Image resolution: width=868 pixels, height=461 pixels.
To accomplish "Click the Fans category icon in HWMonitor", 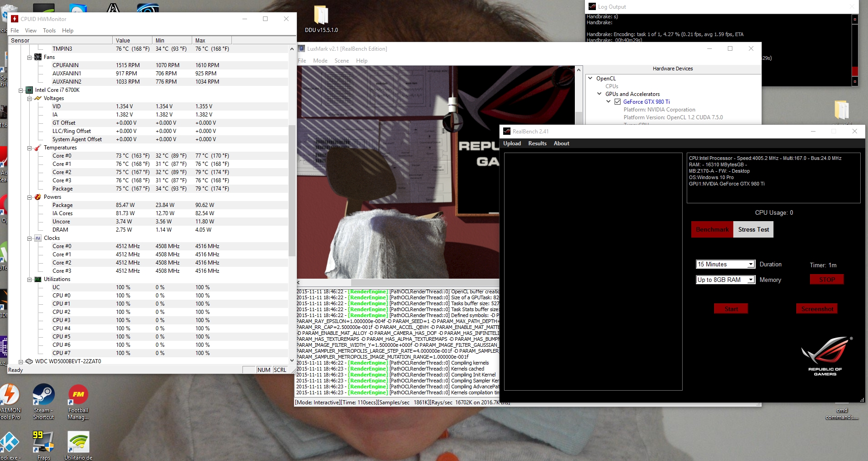I will pos(38,57).
